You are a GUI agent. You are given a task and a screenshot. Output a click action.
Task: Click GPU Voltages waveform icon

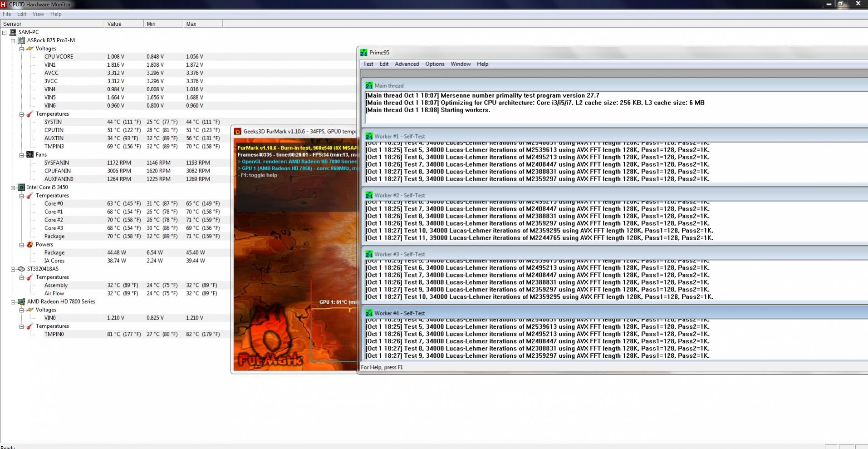tap(30, 310)
